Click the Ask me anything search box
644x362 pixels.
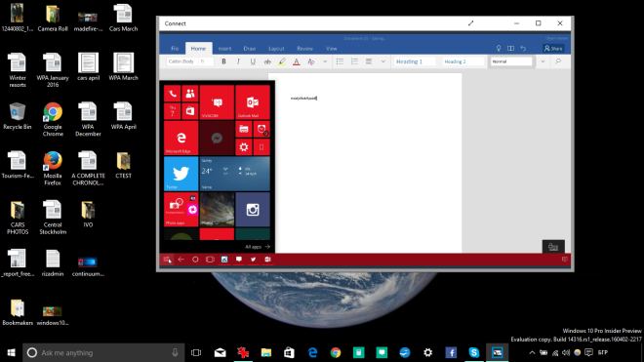(102, 352)
